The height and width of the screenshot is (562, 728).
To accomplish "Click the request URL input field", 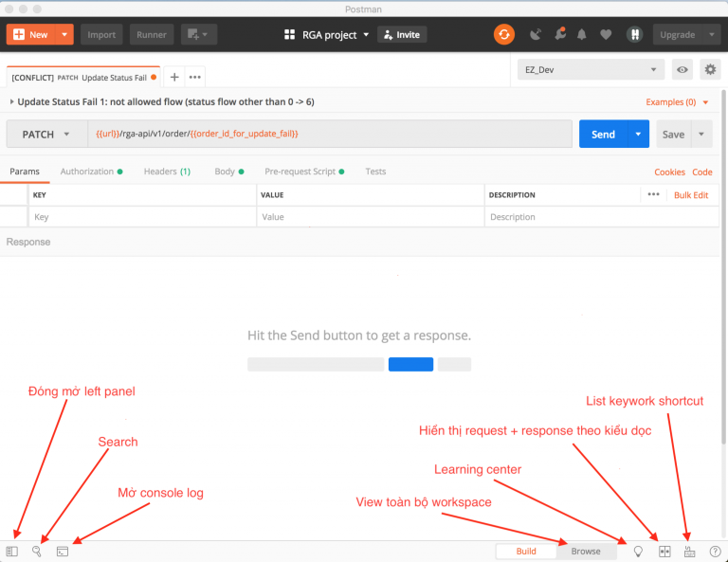I will [330, 135].
